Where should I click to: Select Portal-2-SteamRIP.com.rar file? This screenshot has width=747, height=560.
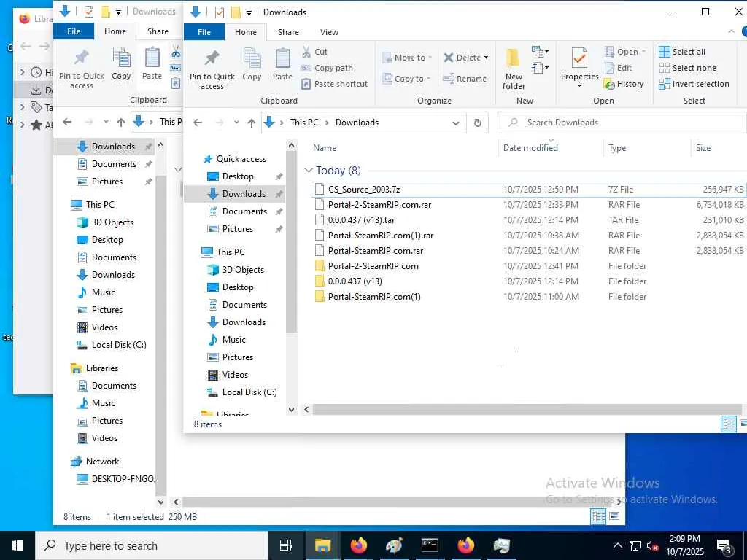pos(379,205)
